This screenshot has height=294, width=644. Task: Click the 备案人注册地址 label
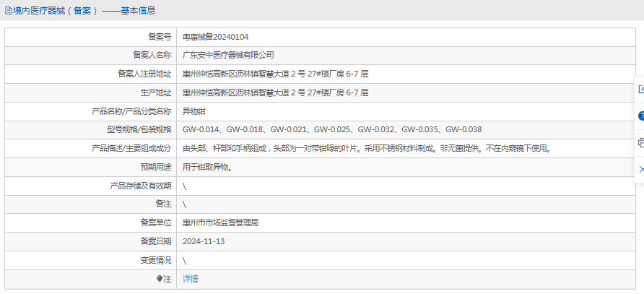click(x=144, y=74)
